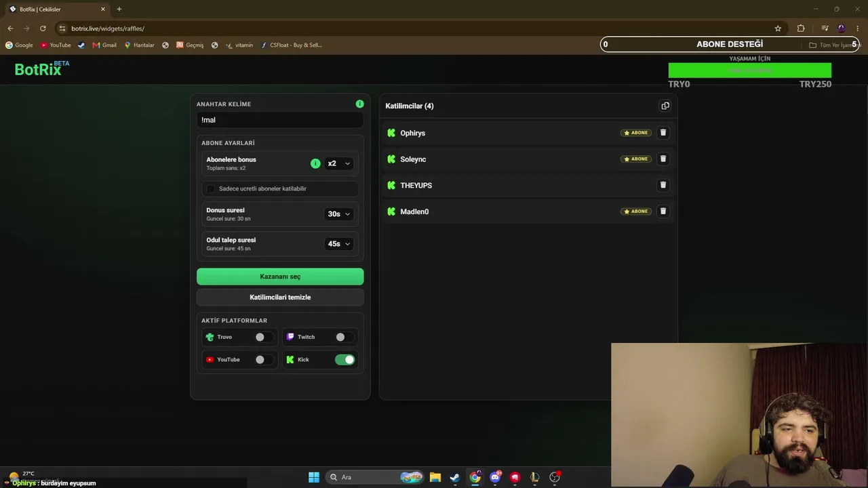The image size is (868, 488).
Task: Remove Soleync using the trash icon
Action: [663, 159]
